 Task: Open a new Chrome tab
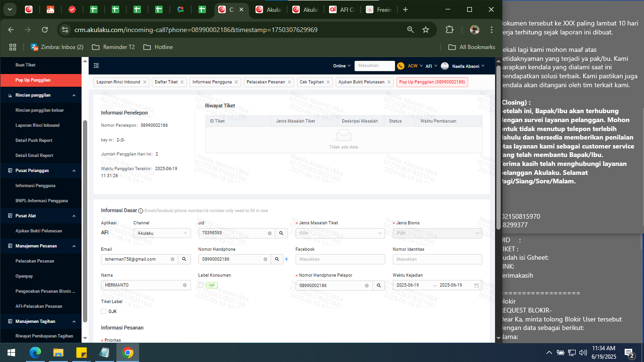coord(405,9)
